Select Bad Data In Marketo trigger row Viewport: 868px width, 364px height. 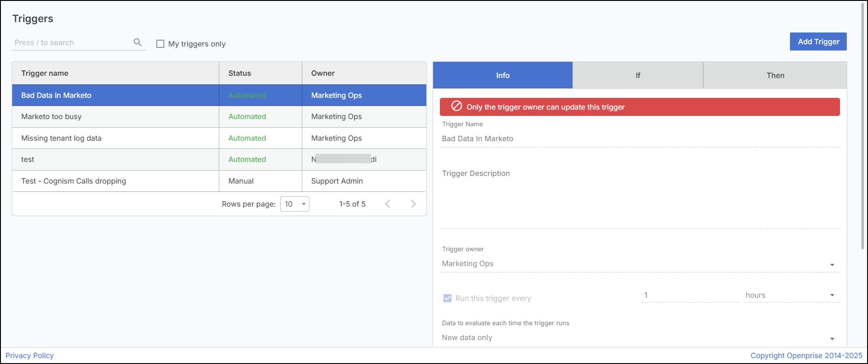click(x=219, y=95)
